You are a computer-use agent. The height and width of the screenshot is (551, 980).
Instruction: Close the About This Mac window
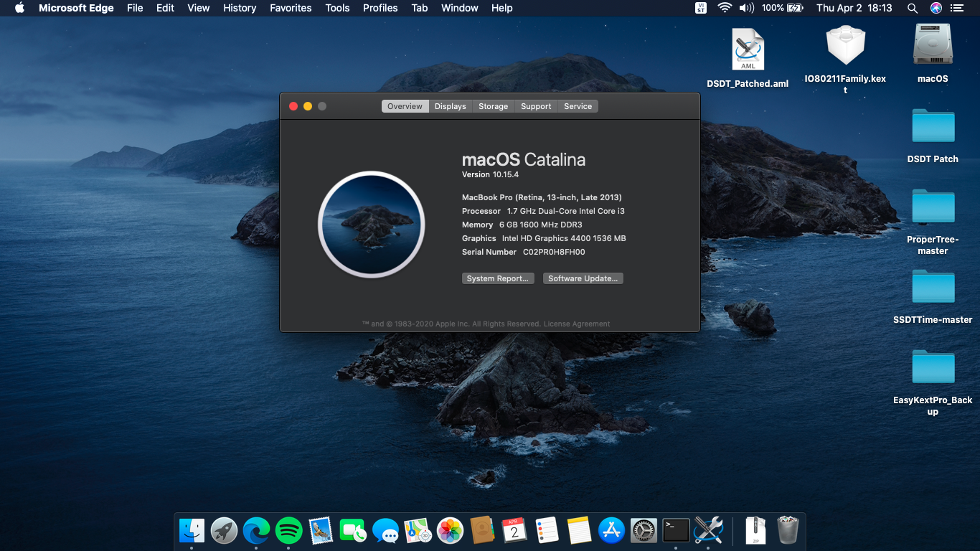[293, 106]
